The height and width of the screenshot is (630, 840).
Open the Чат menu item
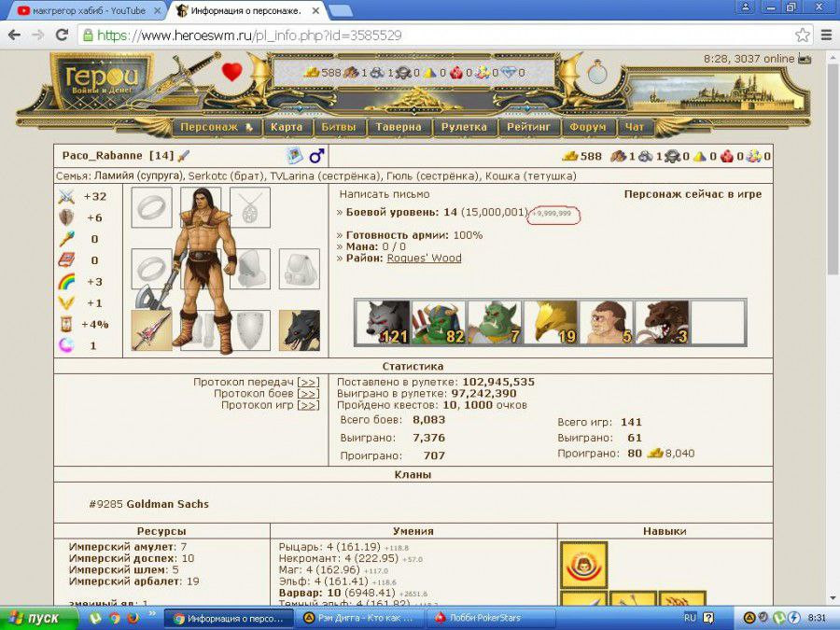pyautogui.click(x=635, y=128)
